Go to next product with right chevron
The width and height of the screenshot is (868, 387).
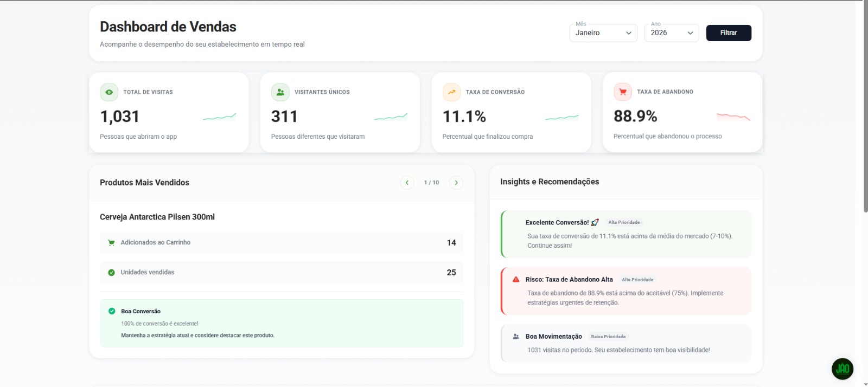456,183
